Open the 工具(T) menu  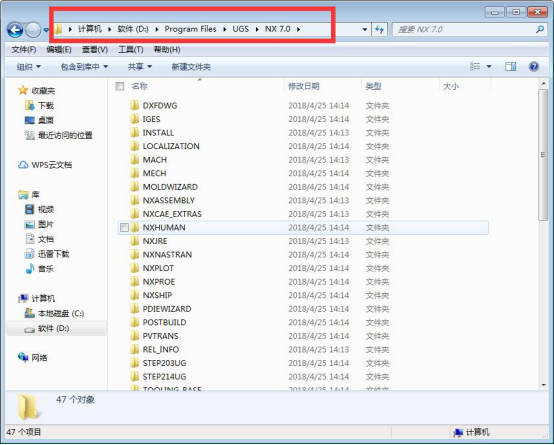point(130,49)
